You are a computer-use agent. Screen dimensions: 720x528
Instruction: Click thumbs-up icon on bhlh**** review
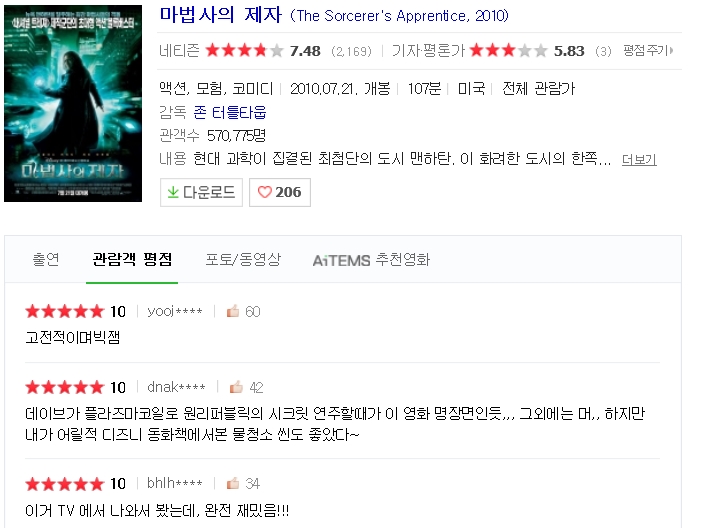(233, 483)
